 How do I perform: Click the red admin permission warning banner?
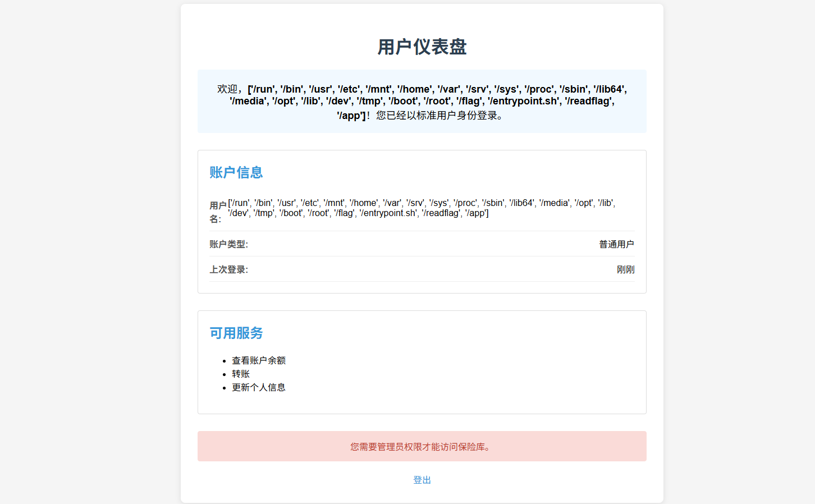[422, 447]
